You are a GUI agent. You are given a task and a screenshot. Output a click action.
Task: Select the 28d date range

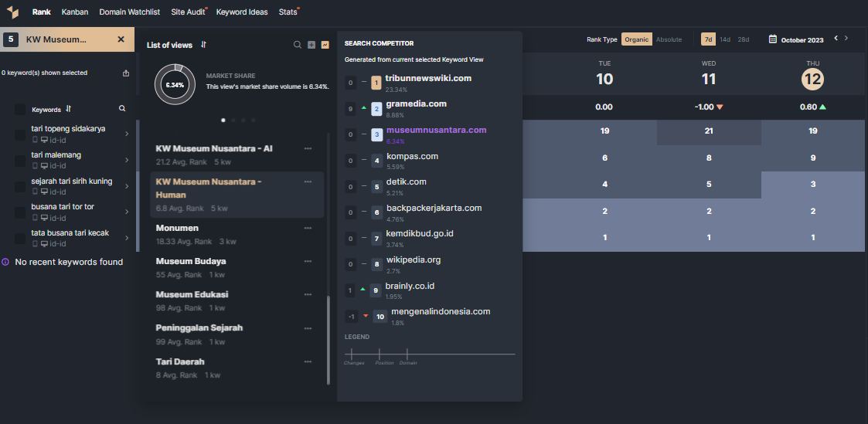coord(744,40)
